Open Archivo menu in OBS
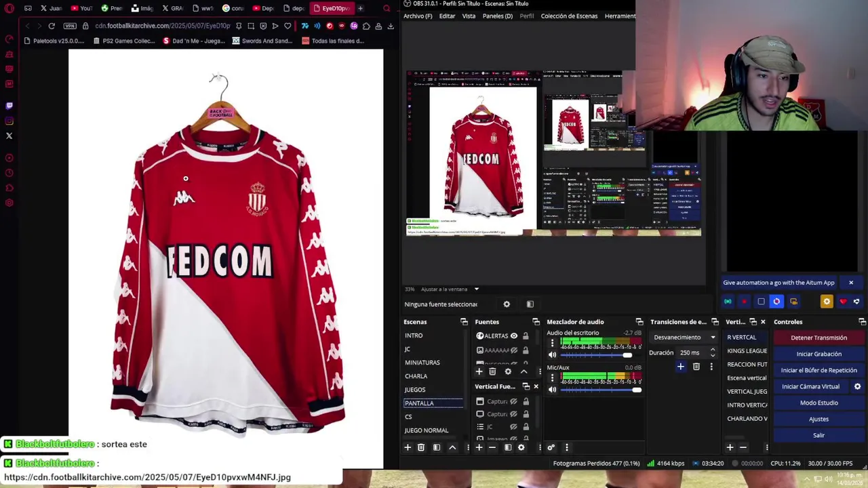 tap(418, 16)
